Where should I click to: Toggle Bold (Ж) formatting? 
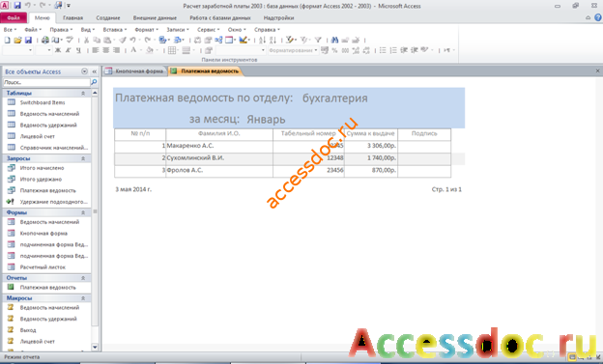58,50
